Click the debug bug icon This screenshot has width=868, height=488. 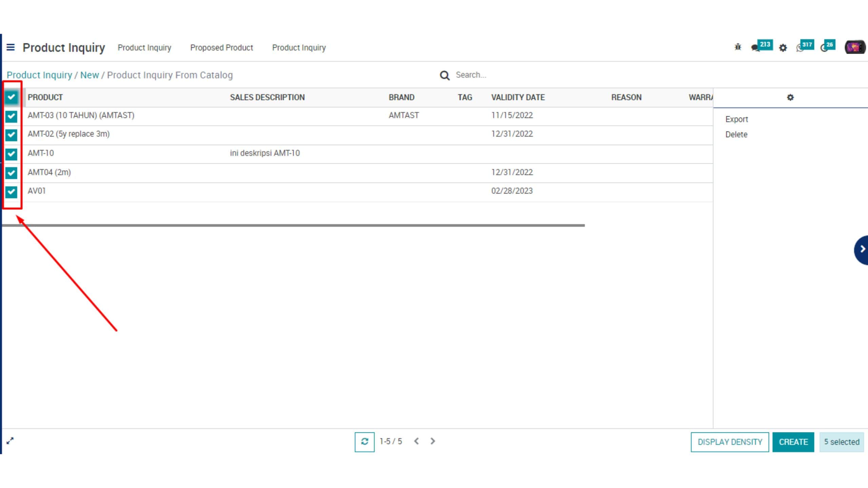click(x=738, y=47)
